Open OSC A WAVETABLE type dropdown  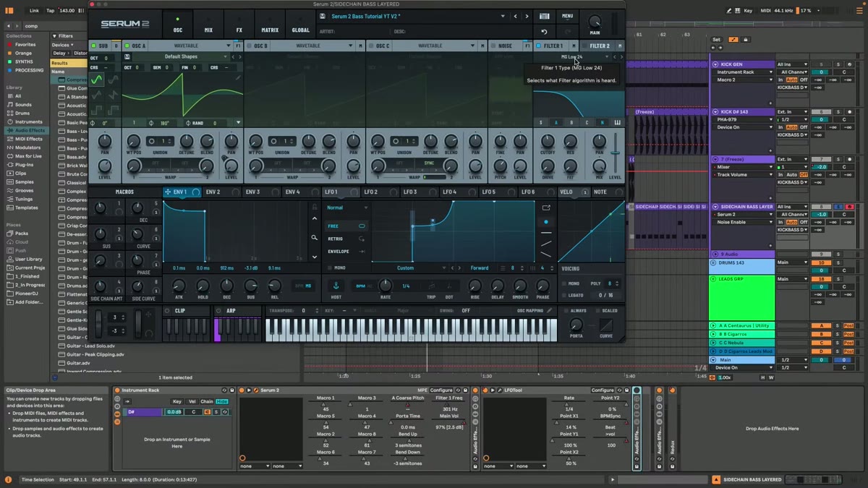[191, 46]
